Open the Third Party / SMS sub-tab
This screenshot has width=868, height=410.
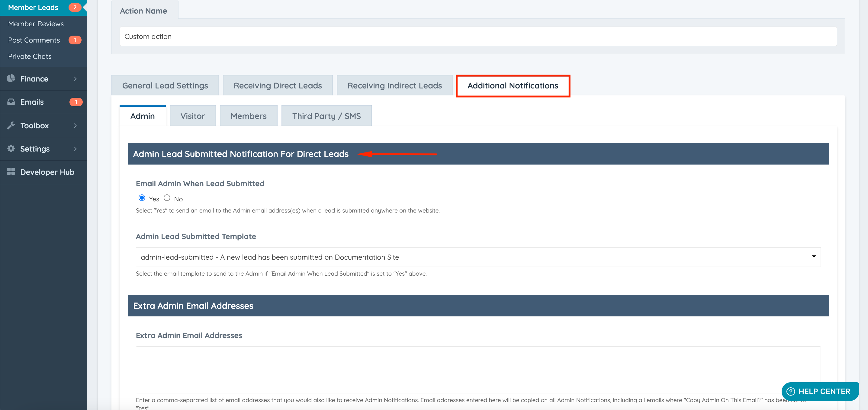(326, 116)
